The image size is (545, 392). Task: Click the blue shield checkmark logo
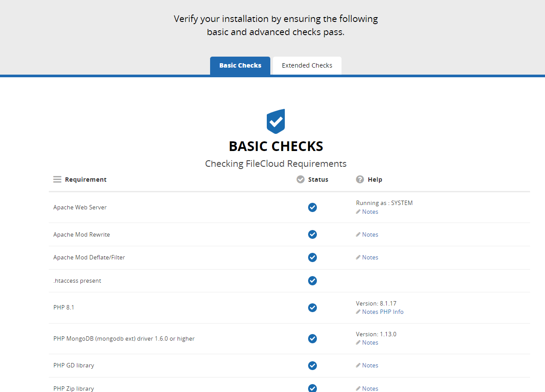[276, 121]
